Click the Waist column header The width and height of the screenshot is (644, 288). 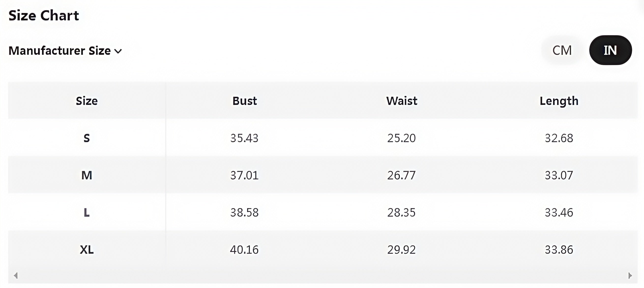[x=401, y=101]
